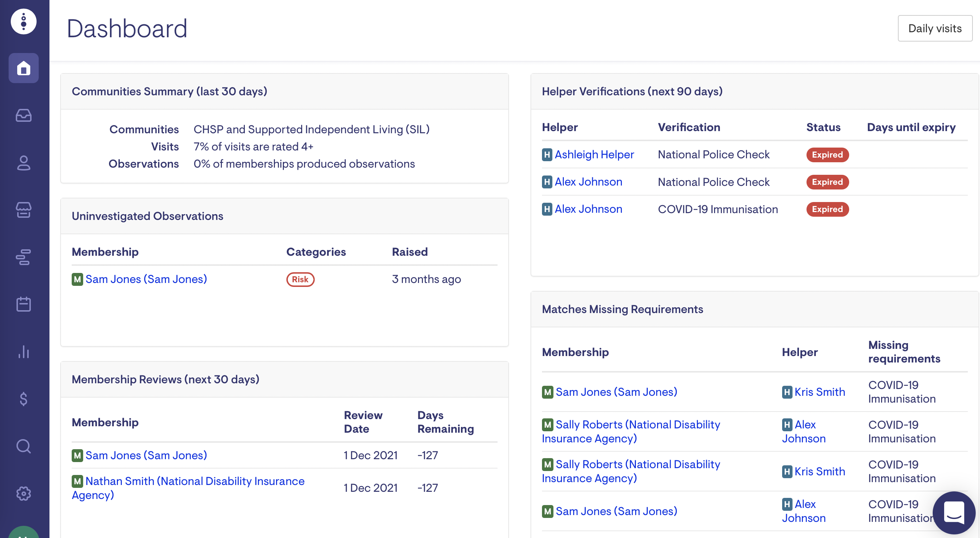Click the dollar sign billing icon
Screen dimensions: 980x538
[24, 399]
